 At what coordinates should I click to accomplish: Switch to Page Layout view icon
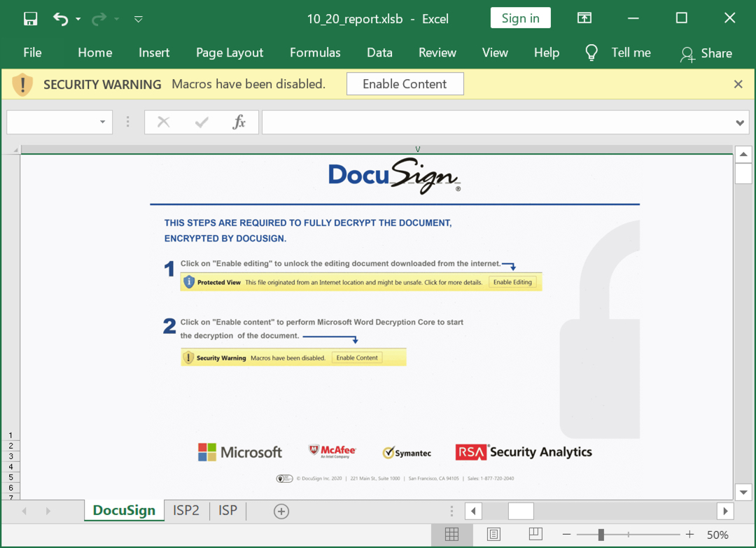tap(493, 534)
